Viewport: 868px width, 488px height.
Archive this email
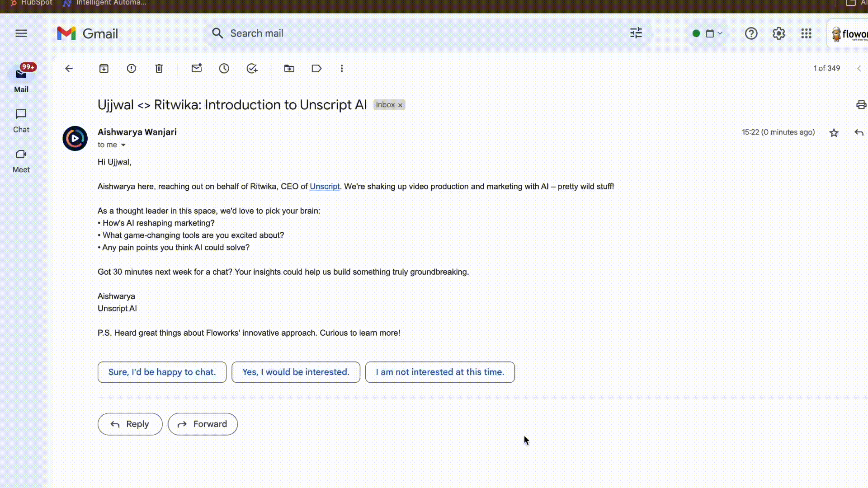click(x=104, y=69)
